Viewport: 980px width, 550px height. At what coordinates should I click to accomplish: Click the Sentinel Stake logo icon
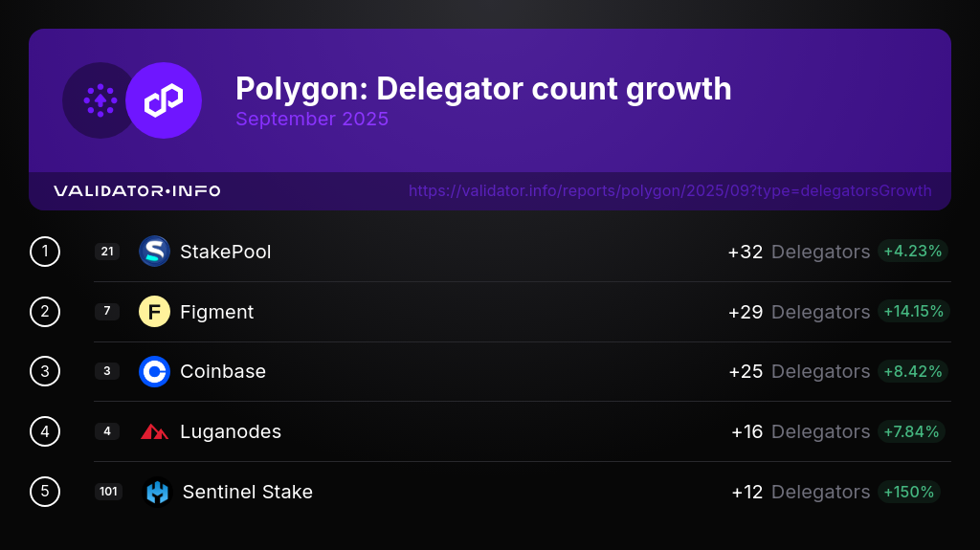pyautogui.click(x=157, y=492)
